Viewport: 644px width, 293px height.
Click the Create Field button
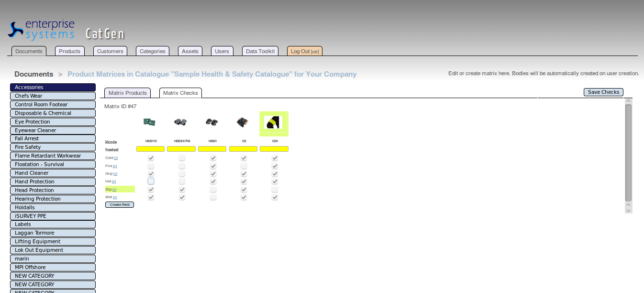[x=120, y=205]
